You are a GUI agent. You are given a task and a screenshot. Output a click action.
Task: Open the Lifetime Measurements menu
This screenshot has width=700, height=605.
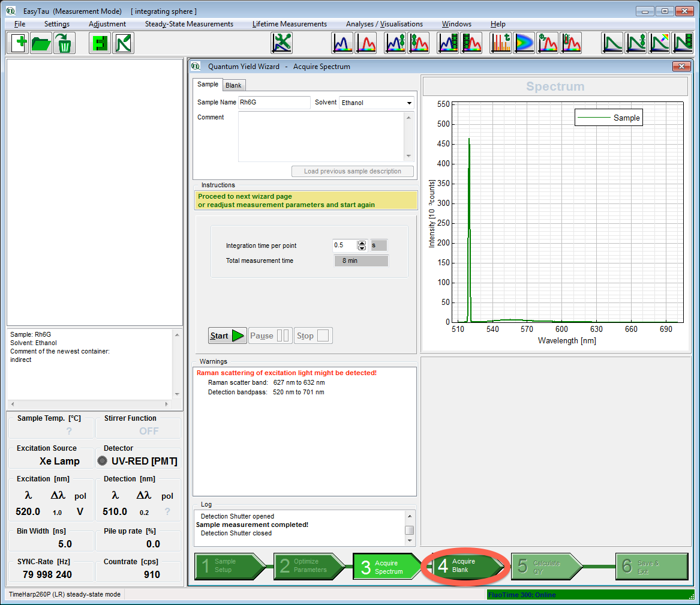[289, 24]
